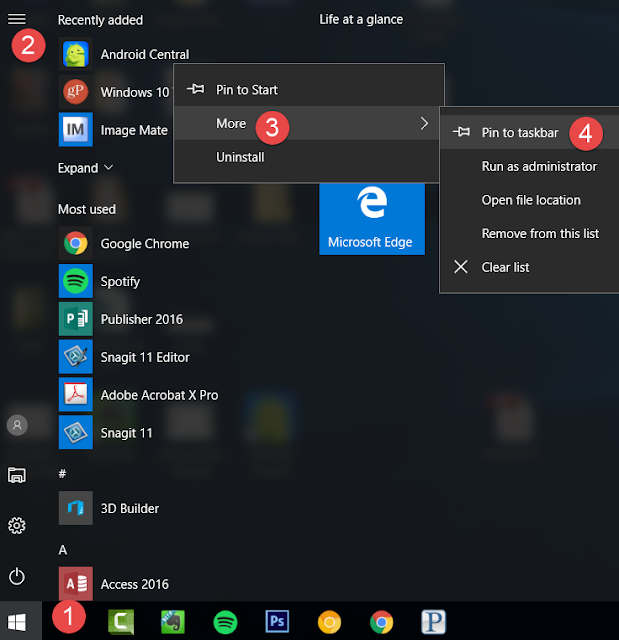This screenshot has width=619, height=640.
Task: Launch Access 2016 by its name
Action: 135,584
